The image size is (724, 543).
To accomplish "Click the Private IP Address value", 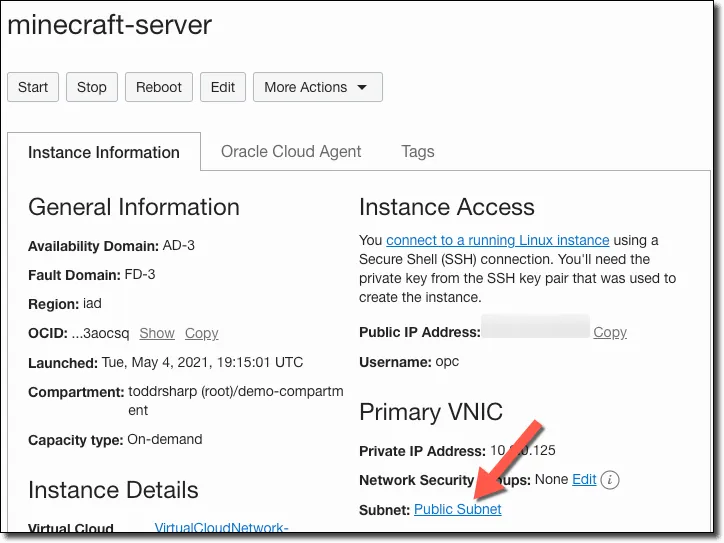I will click(x=523, y=450).
